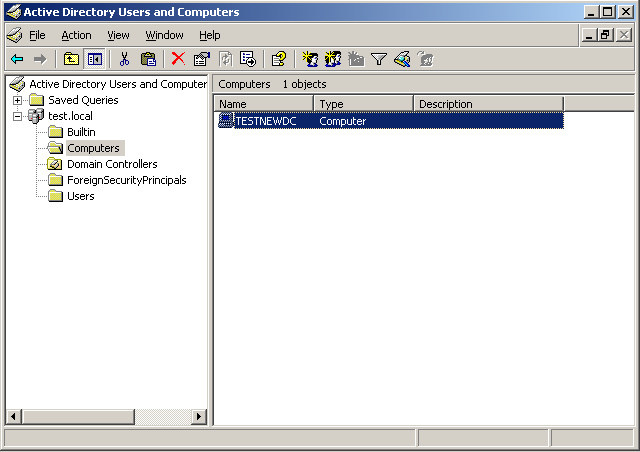Viewport: 640px width, 452px height.
Task: Click the MMC console icon in menu bar
Action: (15, 35)
